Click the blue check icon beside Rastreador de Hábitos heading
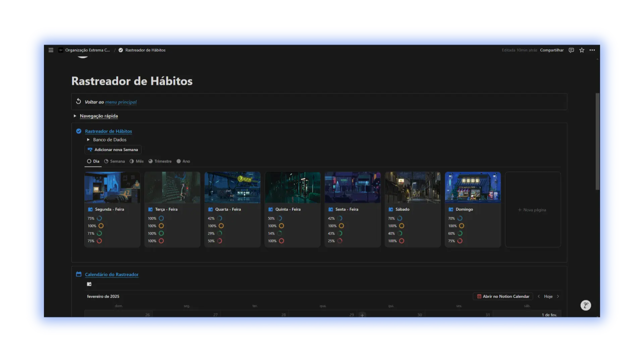Viewport: 644px width, 362px height. click(x=79, y=131)
